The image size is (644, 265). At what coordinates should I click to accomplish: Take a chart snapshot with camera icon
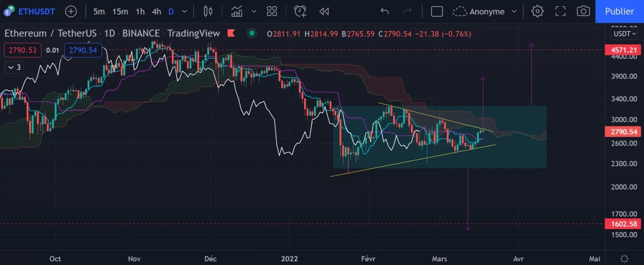click(583, 11)
